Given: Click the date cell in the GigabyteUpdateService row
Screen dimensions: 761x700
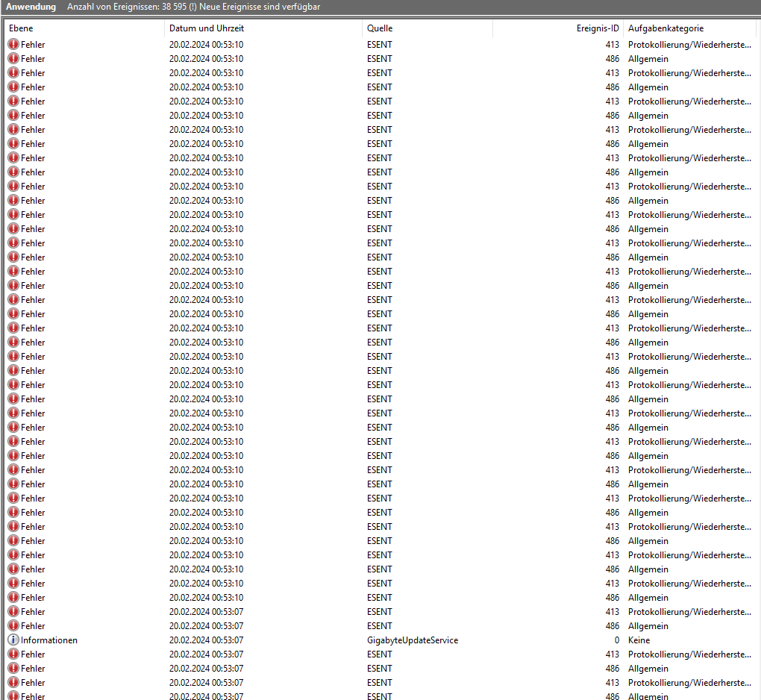Looking at the screenshot, I should click(x=206, y=640).
